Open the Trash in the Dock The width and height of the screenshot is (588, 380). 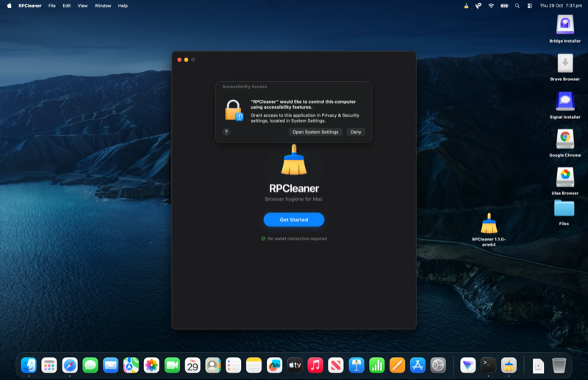(x=559, y=365)
